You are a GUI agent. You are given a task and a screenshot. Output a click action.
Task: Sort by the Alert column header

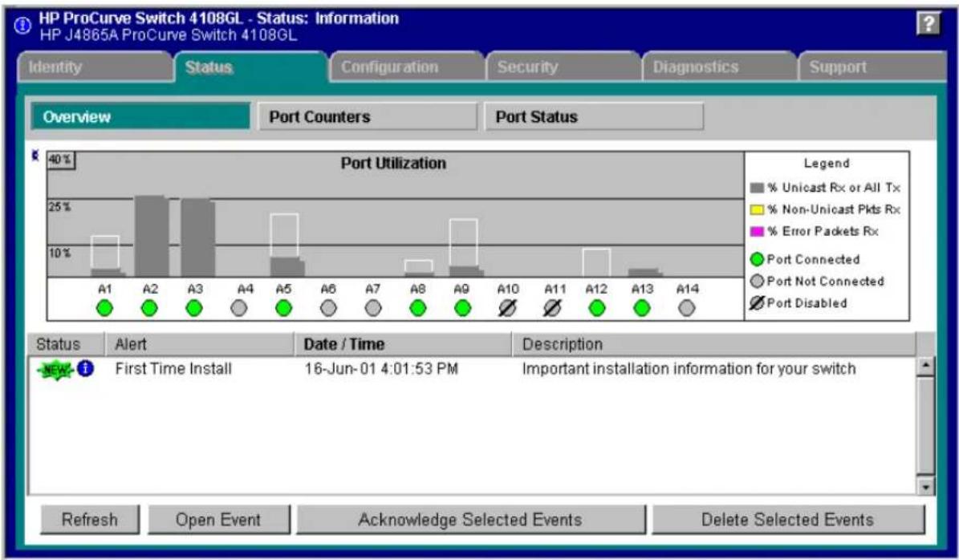(x=200, y=344)
